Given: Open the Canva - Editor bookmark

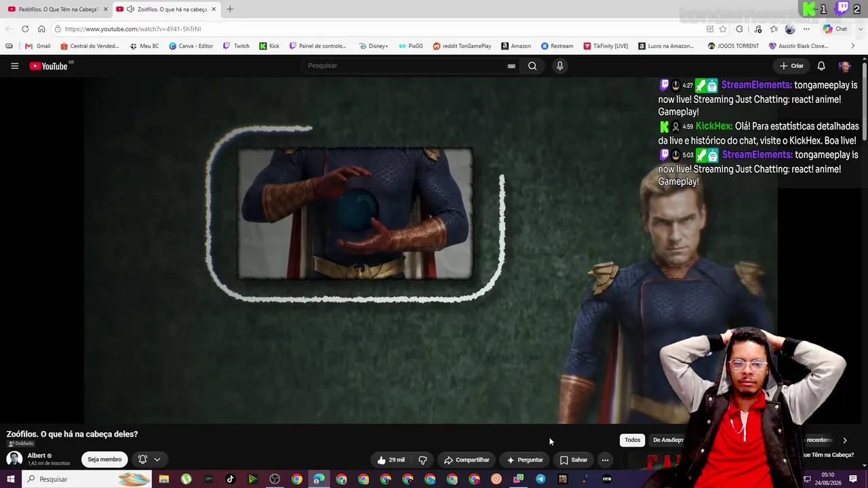Looking at the screenshot, I should 191,46.
